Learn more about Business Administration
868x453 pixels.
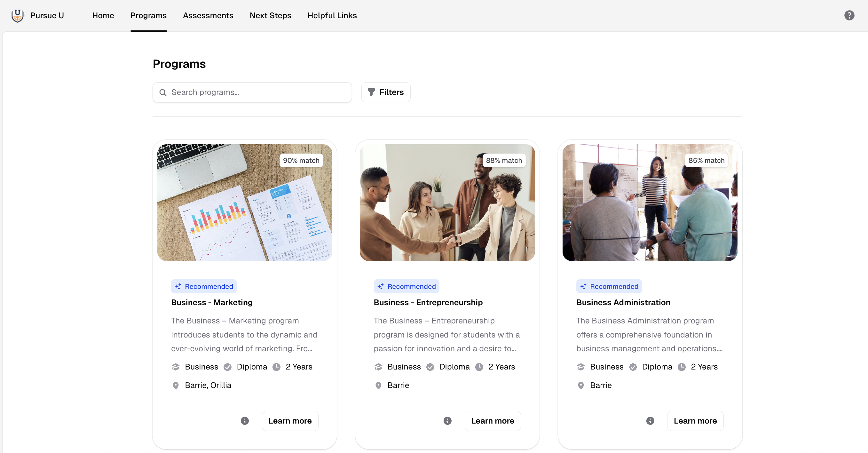point(695,421)
